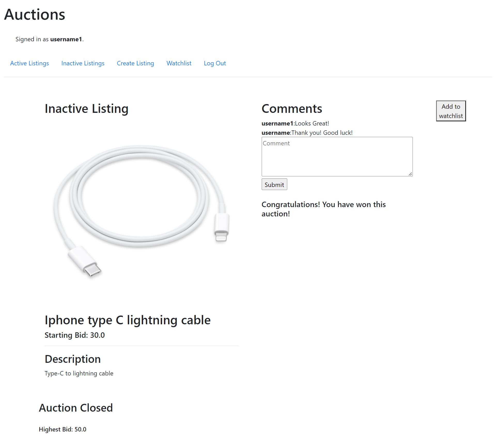Click the Comments section heading

[x=292, y=109]
